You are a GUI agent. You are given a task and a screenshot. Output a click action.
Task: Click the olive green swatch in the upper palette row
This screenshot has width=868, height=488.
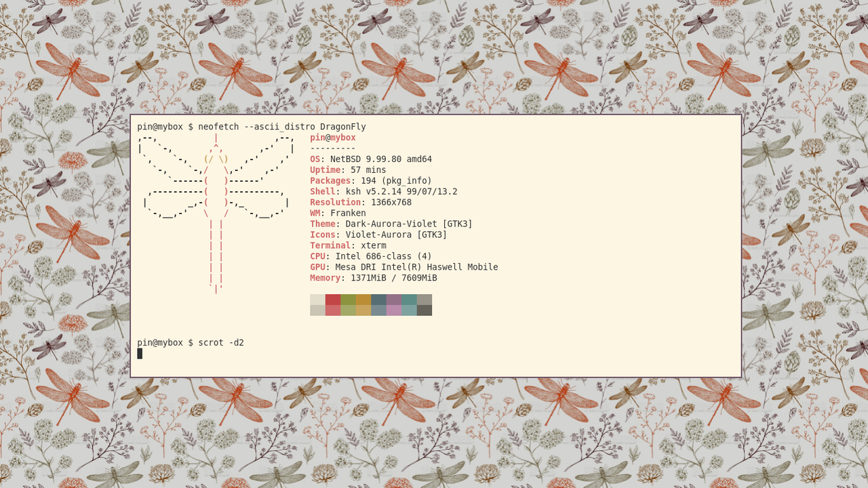coord(349,300)
